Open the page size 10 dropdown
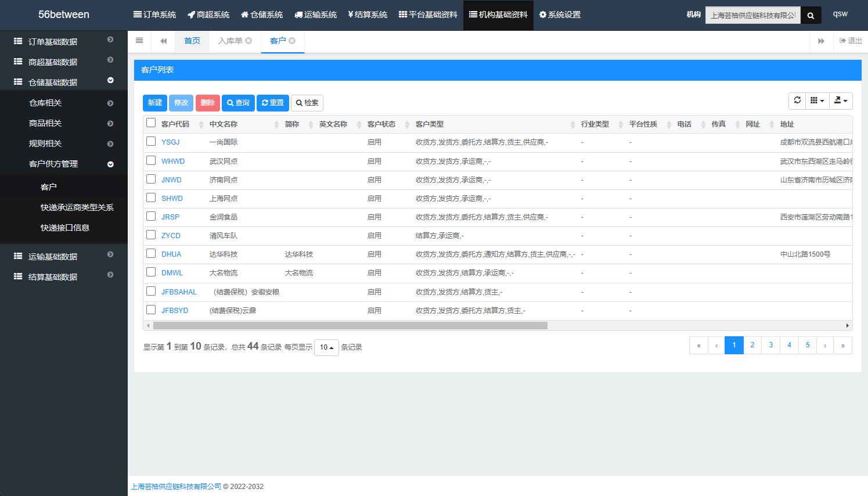Viewport: 868px width, 496px height. (x=326, y=347)
